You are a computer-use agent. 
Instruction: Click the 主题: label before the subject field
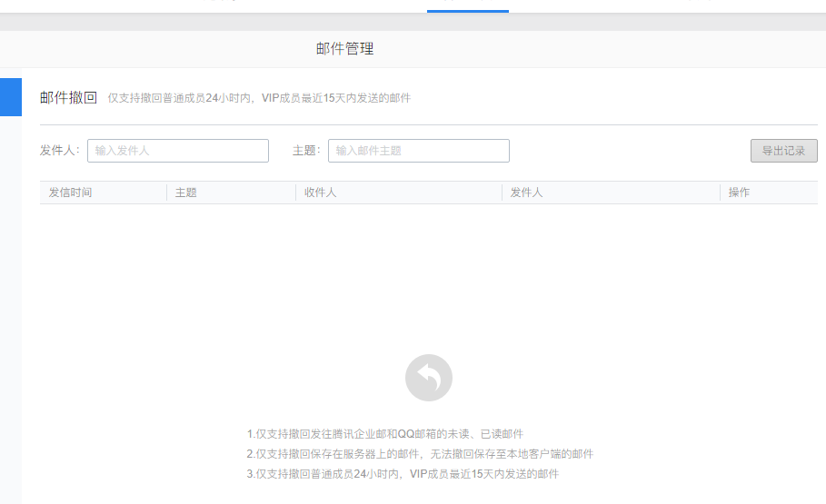306,151
